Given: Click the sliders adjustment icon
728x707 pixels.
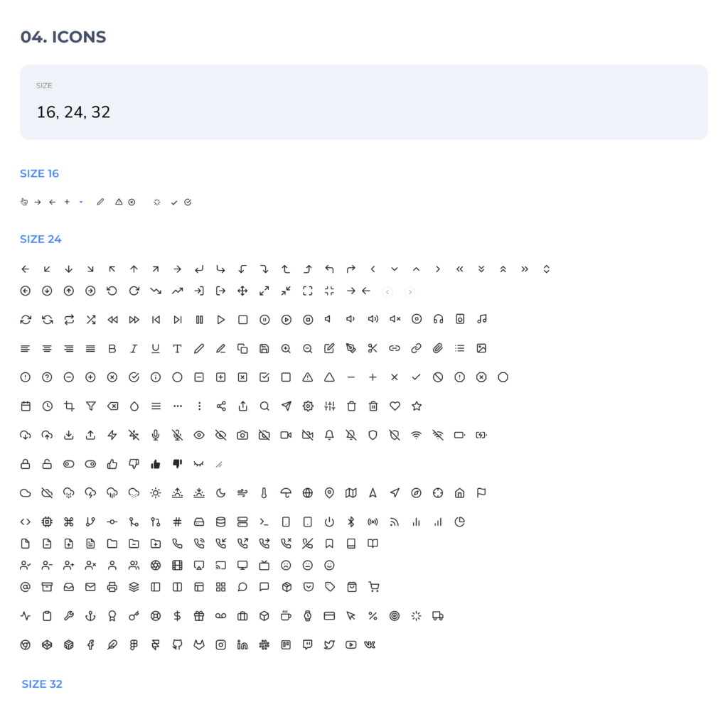Looking at the screenshot, I should 329,406.
